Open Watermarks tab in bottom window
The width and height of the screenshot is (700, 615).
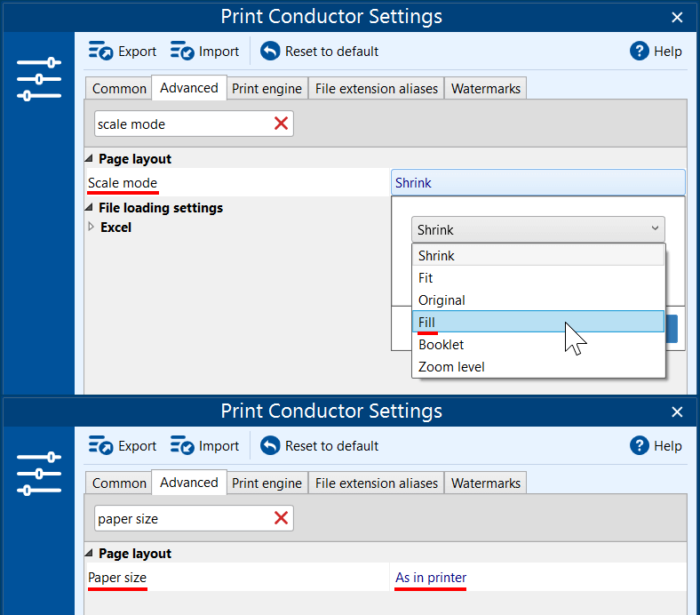[486, 483]
